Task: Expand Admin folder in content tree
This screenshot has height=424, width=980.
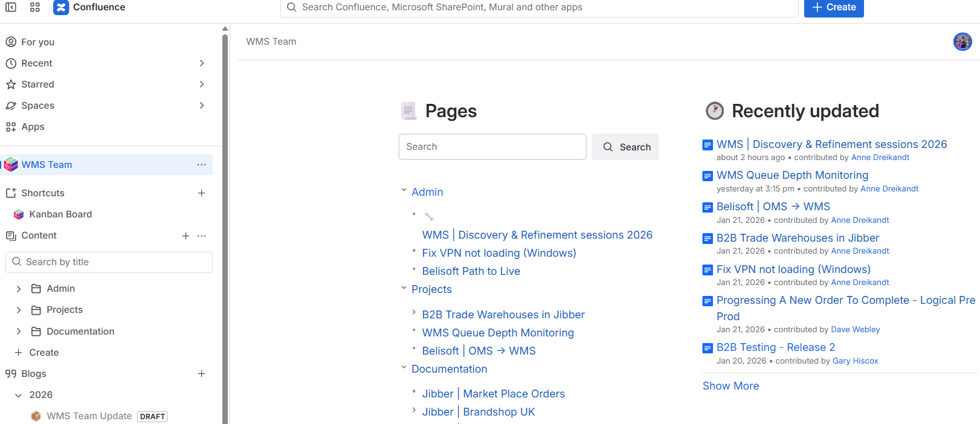Action: [x=19, y=289]
